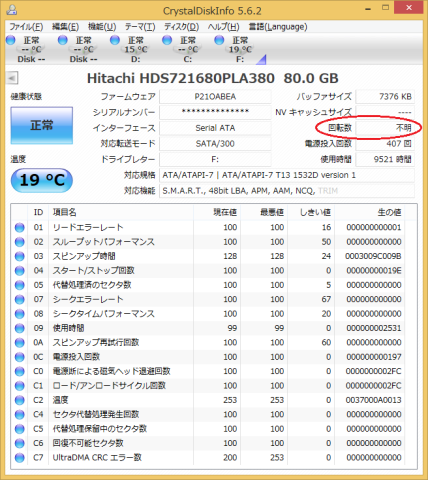428x480 pixels.
Task: Click status icon for attribute 0C 電源投入回数
Action: pyautogui.click(x=20, y=357)
